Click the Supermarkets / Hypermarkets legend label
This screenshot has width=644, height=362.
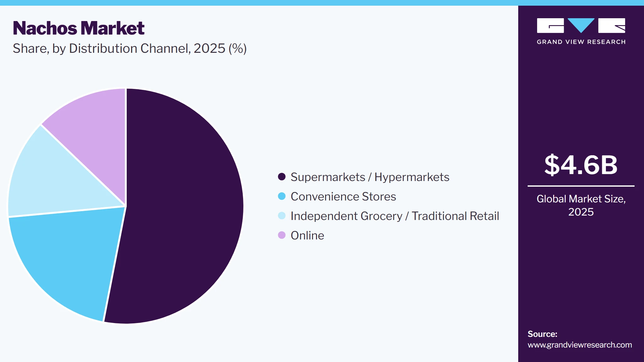[370, 177]
